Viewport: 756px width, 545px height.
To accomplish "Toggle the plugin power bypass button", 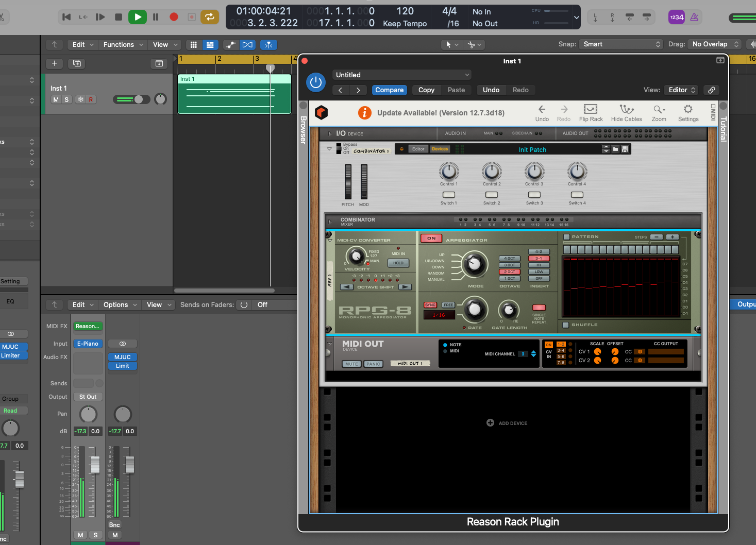I will tap(316, 82).
